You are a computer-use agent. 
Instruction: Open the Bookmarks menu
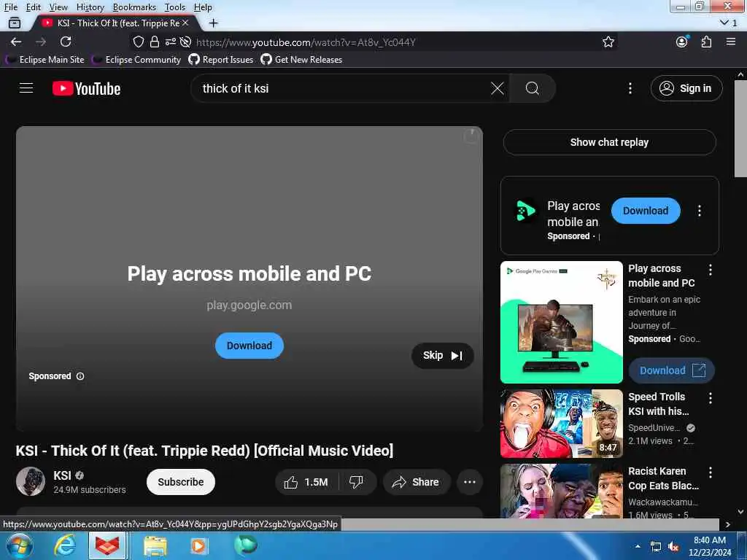[134, 7]
